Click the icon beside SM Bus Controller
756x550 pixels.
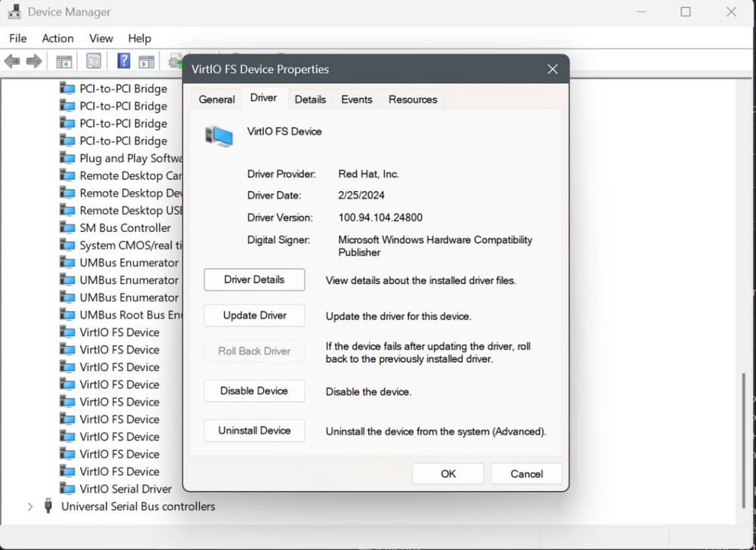point(67,227)
